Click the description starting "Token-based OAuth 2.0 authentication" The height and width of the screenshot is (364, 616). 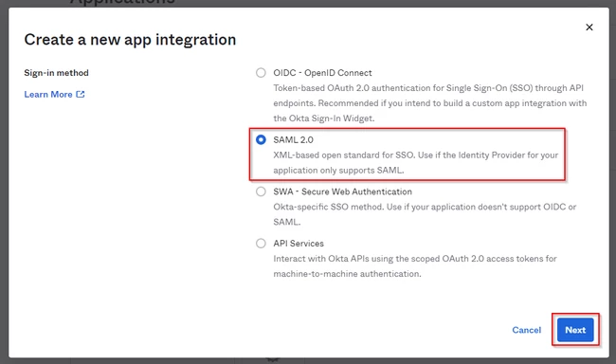(430, 103)
